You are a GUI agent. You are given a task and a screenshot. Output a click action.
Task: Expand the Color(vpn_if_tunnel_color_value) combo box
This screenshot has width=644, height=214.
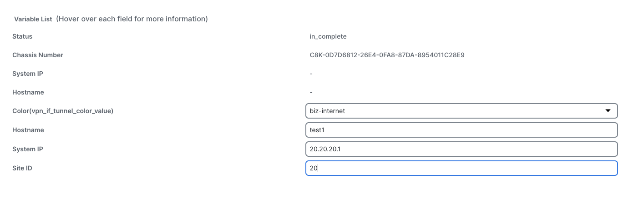point(461,111)
